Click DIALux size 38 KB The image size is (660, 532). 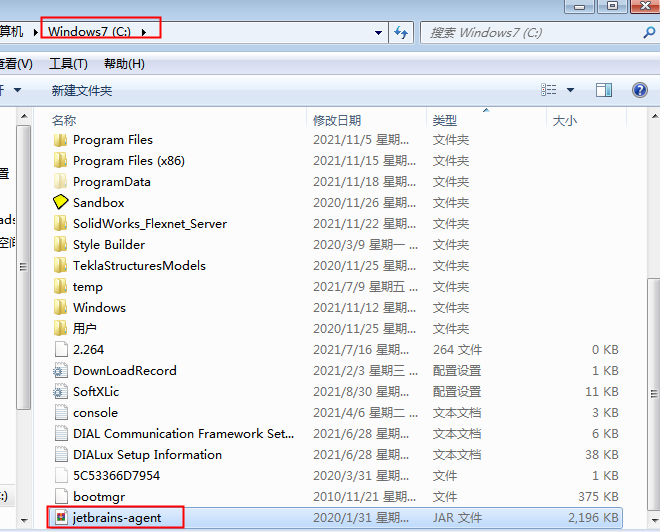(601, 455)
